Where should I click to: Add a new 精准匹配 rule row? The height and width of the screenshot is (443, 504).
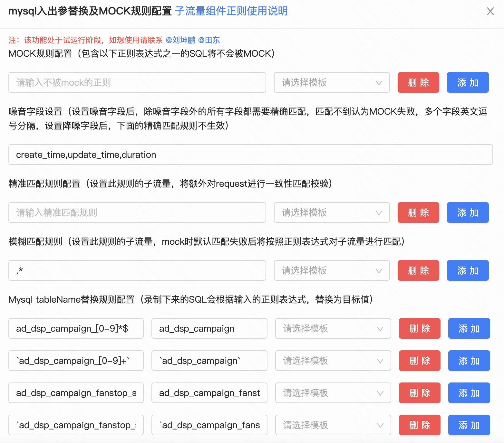click(468, 212)
